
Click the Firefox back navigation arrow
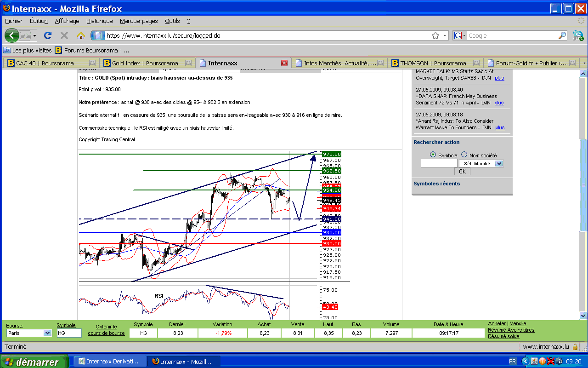click(11, 35)
